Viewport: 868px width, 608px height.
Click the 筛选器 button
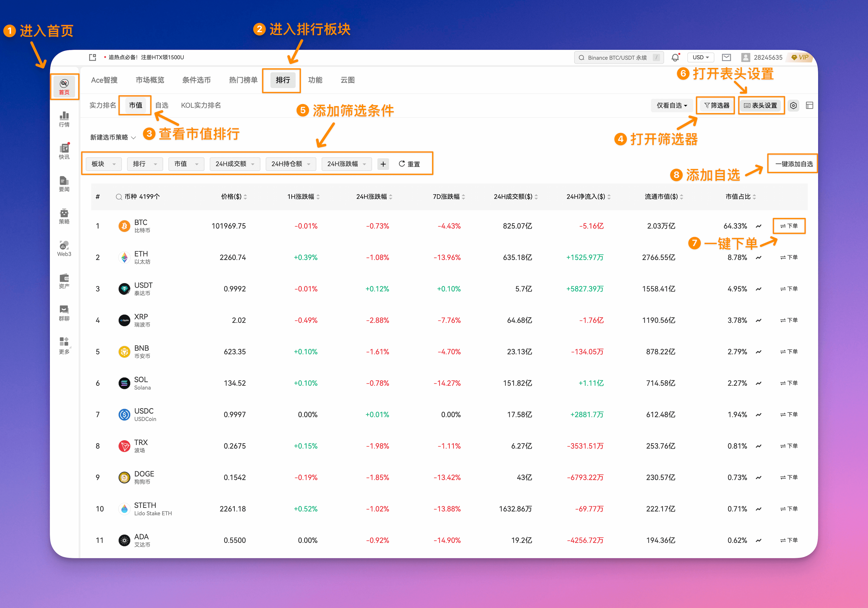tap(717, 106)
